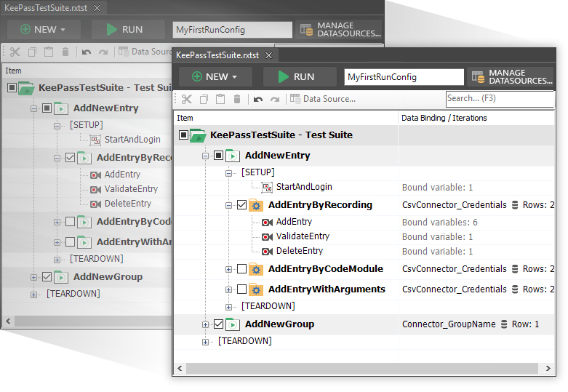Click Search (F3) field in front window
The height and width of the screenshot is (392, 568).
pos(500,98)
